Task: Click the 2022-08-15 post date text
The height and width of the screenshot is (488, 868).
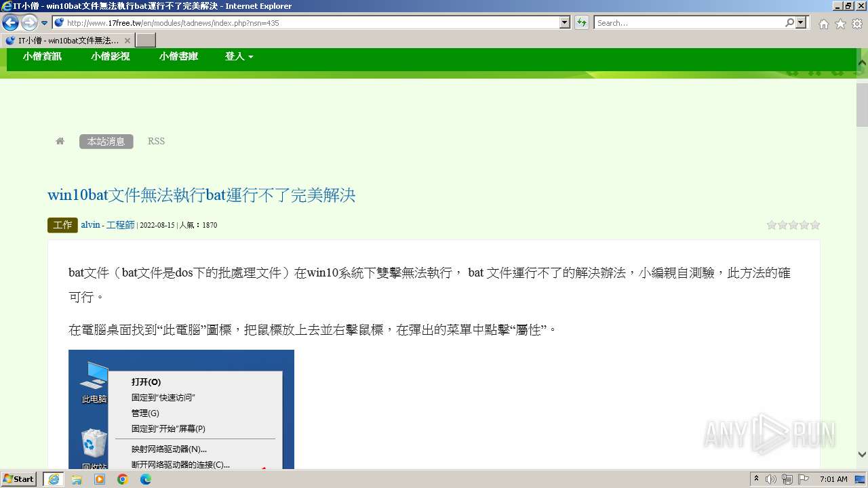Action: (157, 225)
